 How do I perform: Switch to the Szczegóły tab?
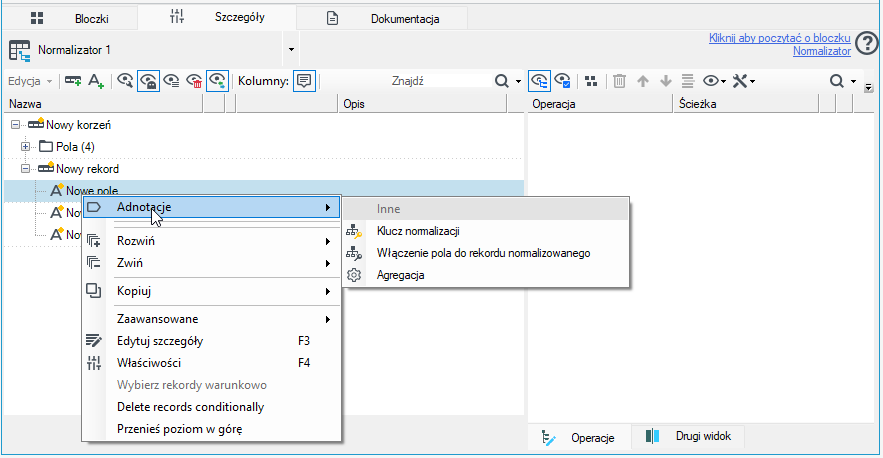point(217,17)
